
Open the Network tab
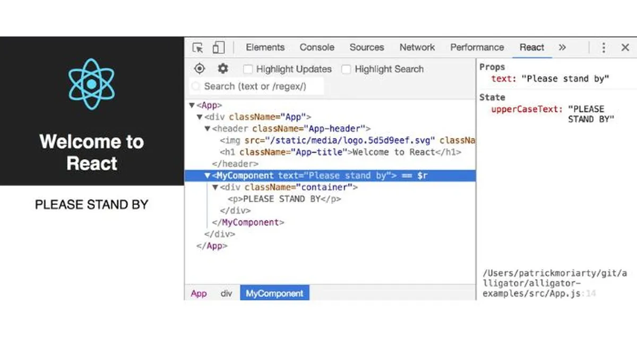(x=417, y=47)
